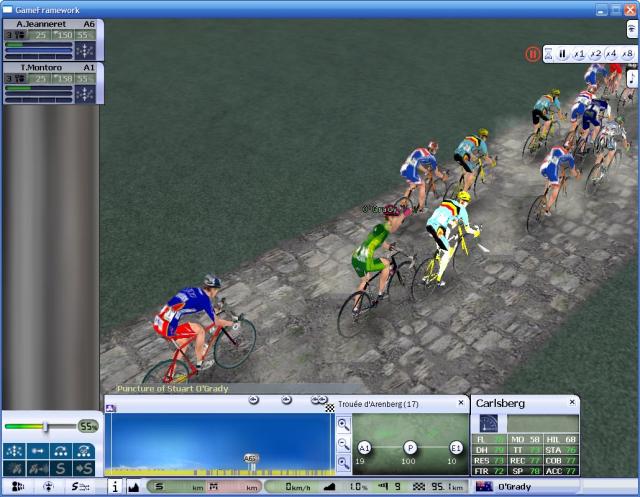
Task: Set game speed to x4
Action: tap(611, 54)
